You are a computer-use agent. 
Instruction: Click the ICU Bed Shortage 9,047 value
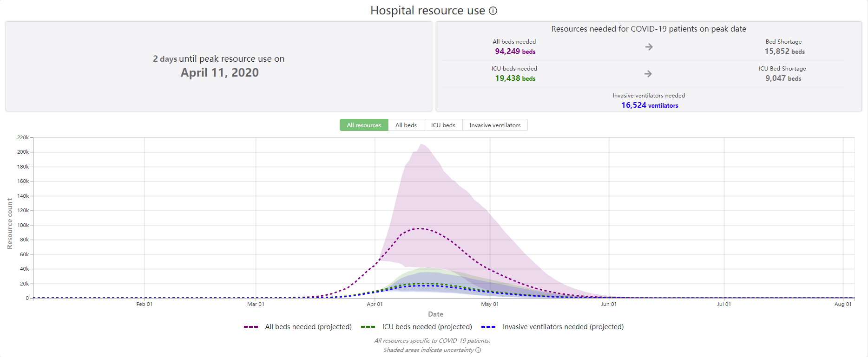click(x=783, y=78)
